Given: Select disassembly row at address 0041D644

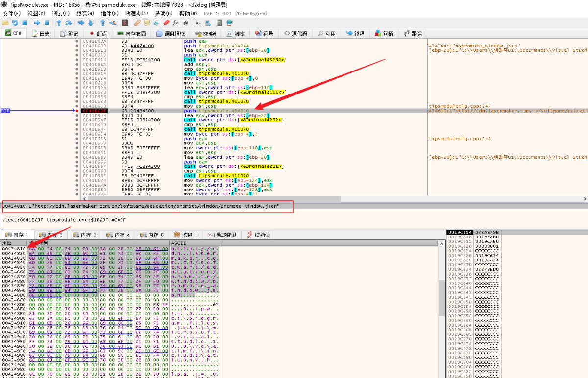Looking at the screenshot, I should (254, 116).
